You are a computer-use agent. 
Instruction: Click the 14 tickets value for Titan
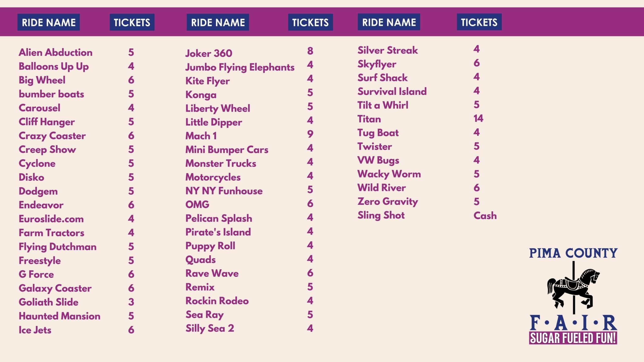(x=478, y=118)
